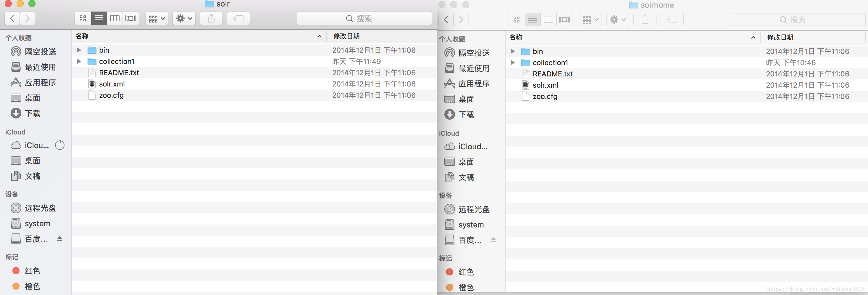The image size is (868, 295).
Task: Click edit tags button in solr window
Action: 238,18
